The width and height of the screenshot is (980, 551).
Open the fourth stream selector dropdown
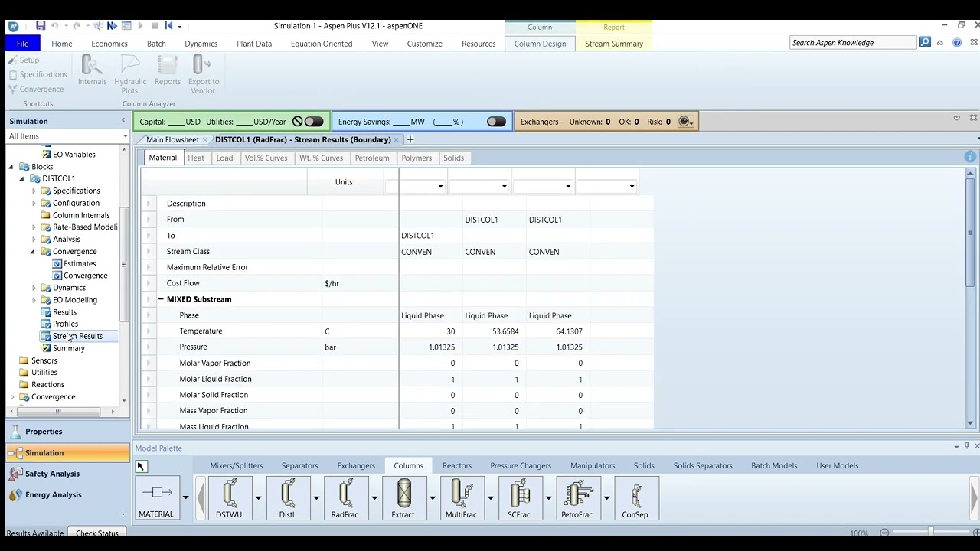point(632,186)
